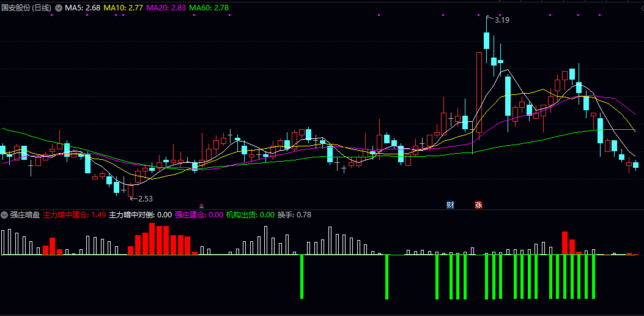Select the 换手: 0.78 turnover value

coord(295,214)
